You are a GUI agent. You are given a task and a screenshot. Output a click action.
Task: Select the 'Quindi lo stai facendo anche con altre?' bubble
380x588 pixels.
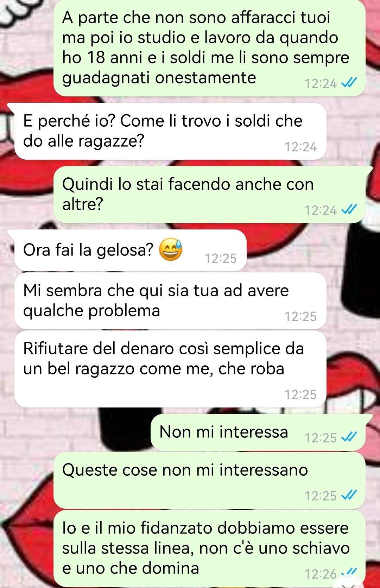click(209, 195)
